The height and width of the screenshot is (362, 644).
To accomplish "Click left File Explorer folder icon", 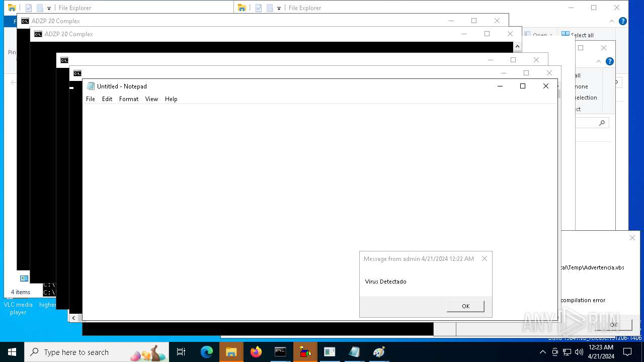I will pos(12,8).
